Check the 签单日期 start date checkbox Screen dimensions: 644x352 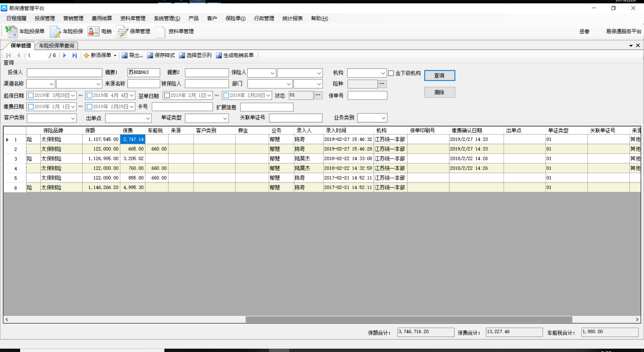(x=167, y=96)
